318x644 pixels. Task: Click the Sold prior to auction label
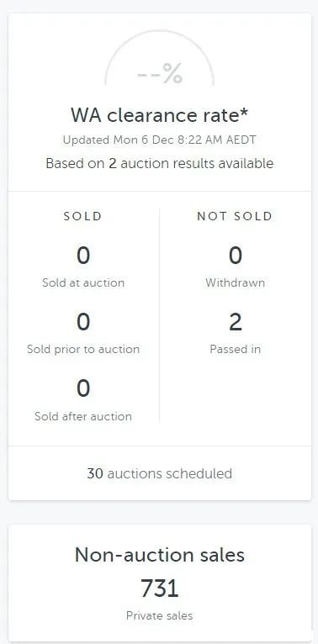(x=83, y=349)
